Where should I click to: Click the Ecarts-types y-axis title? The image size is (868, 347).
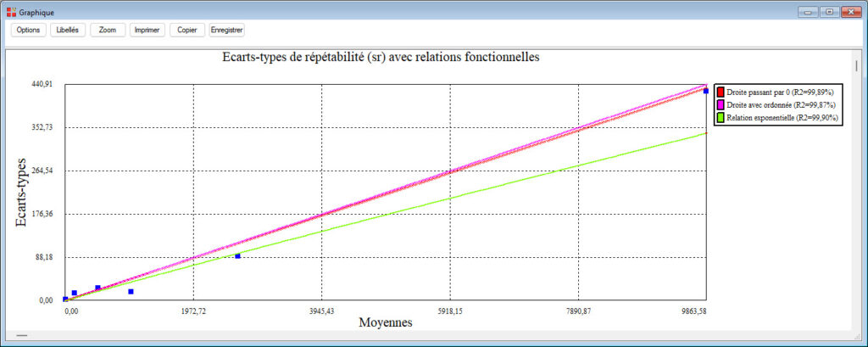pos(22,193)
